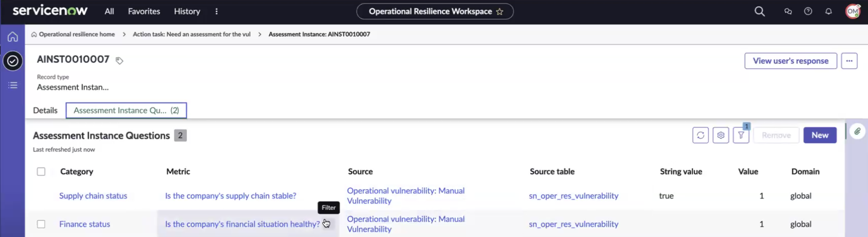Screen dimensions: 868x237
Task: Sort by the Category column header
Action: pyautogui.click(x=76, y=172)
